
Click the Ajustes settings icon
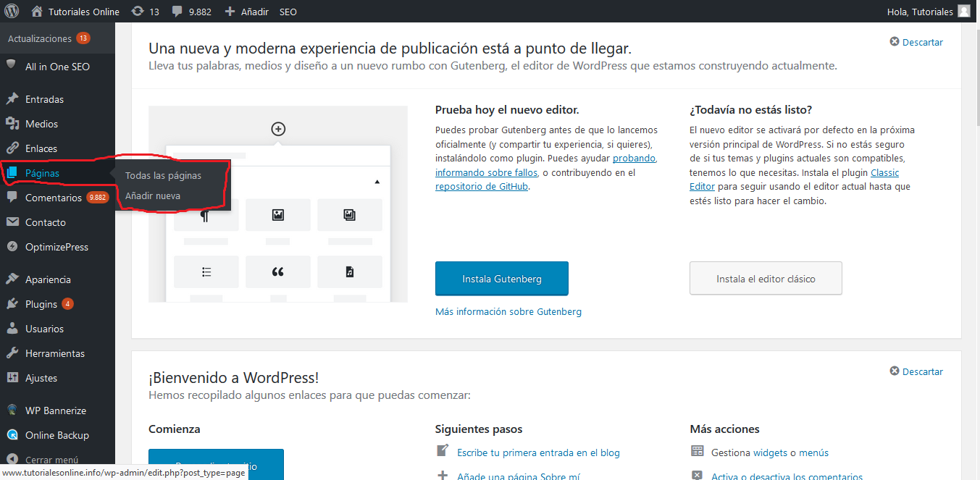(12, 378)
